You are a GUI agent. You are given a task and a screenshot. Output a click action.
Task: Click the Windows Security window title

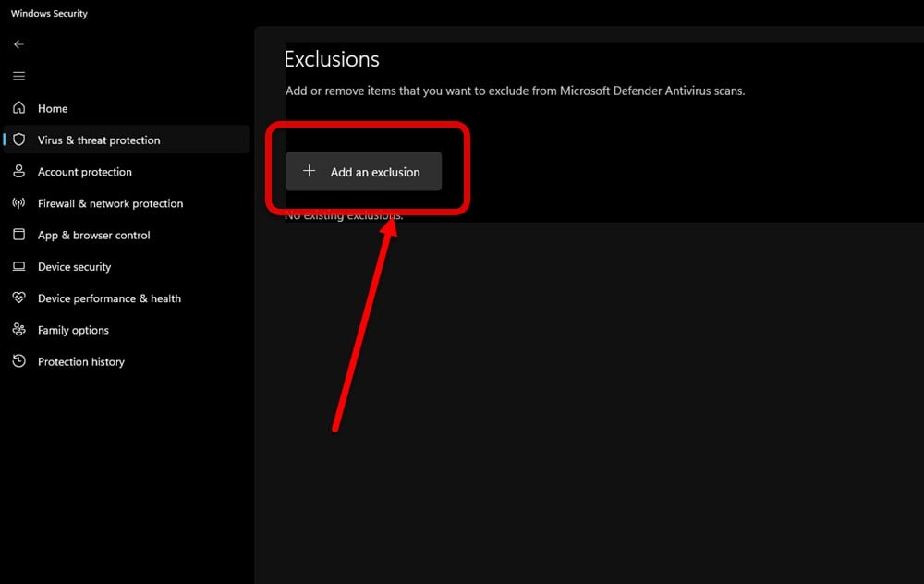click(x=49, y=13)
